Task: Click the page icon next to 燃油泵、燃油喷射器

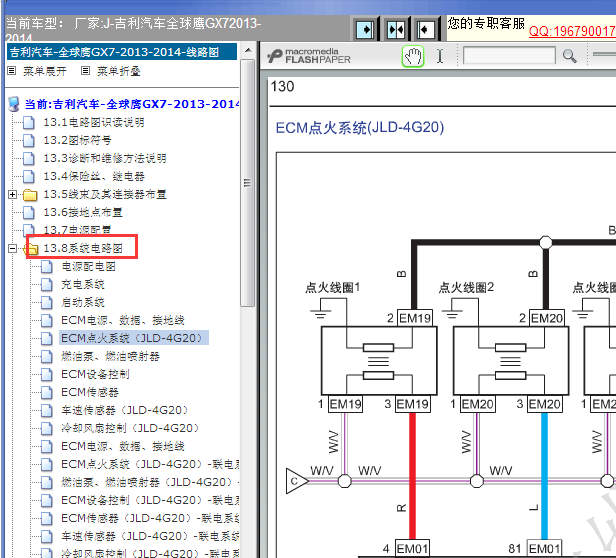Action: coord(47,356)
